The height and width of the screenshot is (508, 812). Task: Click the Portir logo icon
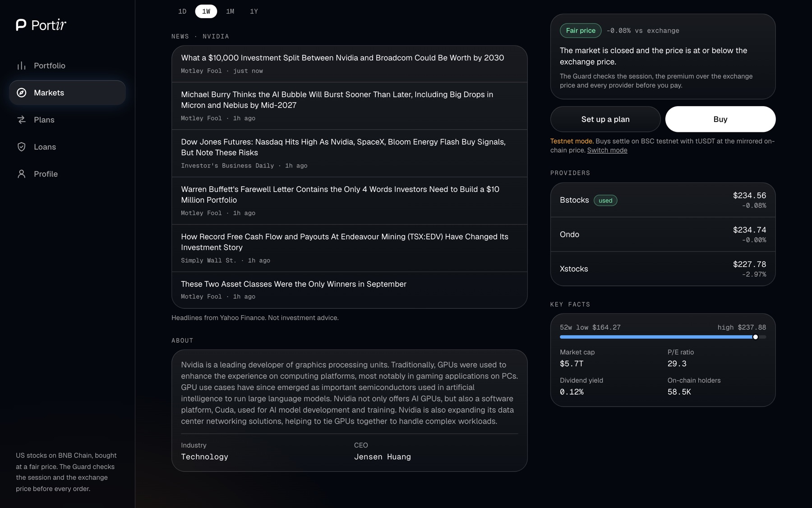pos(21,25)
